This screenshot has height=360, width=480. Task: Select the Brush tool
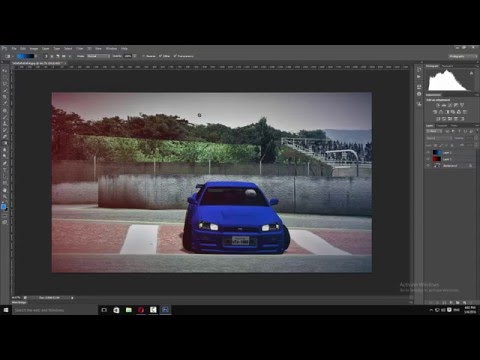point(5,117)
